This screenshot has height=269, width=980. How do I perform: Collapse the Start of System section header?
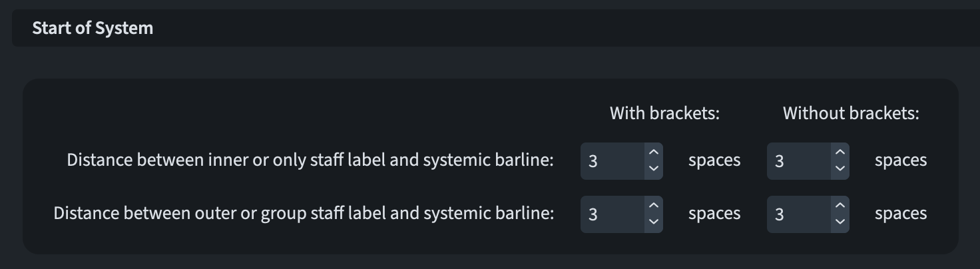click(93, 28)
